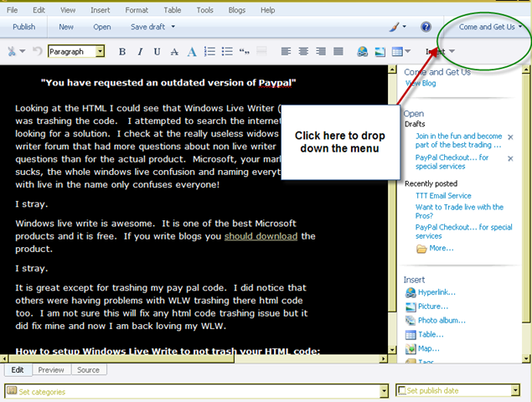The width and height of the screenshot is (532, 402).
Task: Click sidebar Picture... insert link
Action: pyautogui.click(x=433, y=307)
